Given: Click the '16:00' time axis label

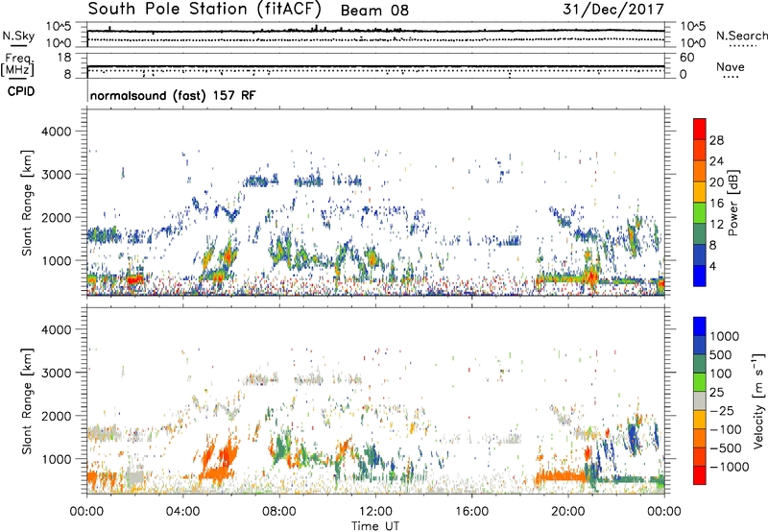Looking at the screenshot, I should pos(471,512).
